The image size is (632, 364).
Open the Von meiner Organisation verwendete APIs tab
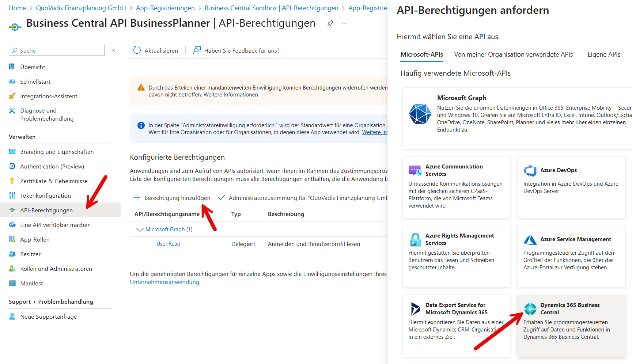coord(514,54)
